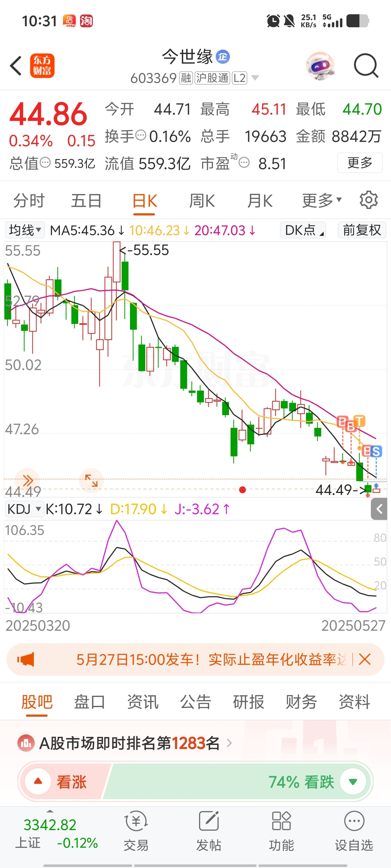Open the KDJ indicator dropdown

[x=24, y=509]
